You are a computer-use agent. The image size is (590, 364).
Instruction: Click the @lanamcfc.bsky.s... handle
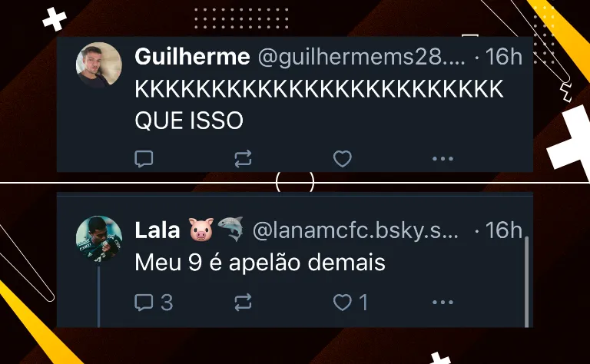[356, 230]
